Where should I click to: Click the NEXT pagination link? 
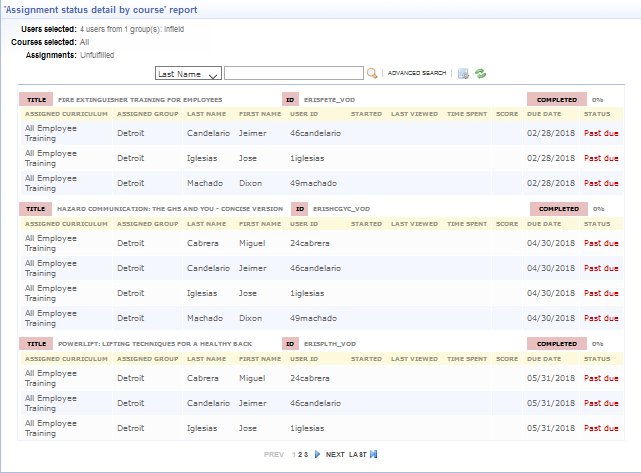tap(335, 454)
